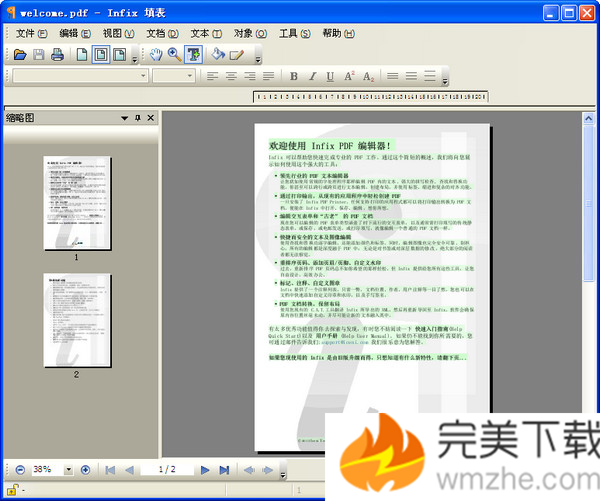Go to the first page
This screenshot has width=600, height=501.
[x=110, y=470]
